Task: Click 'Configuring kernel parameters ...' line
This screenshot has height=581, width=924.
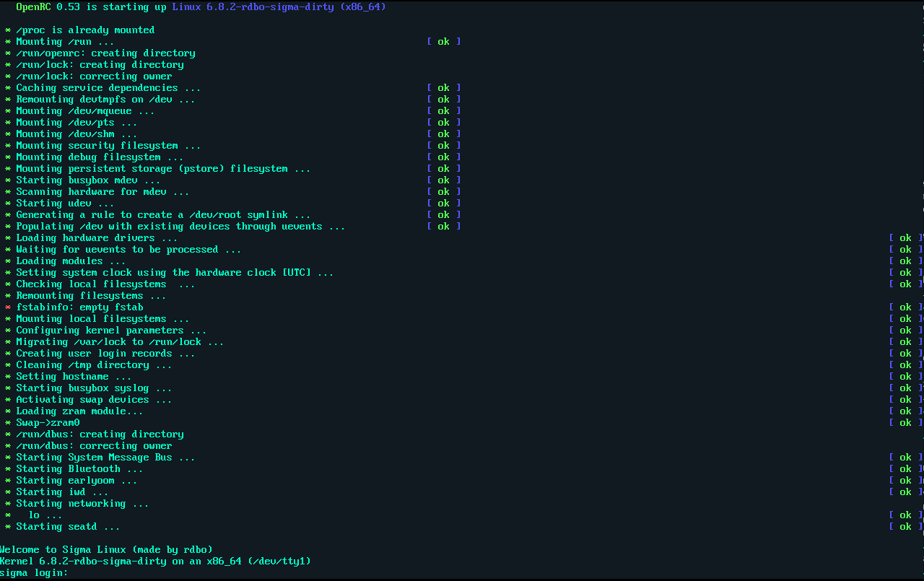Action: tap(111, 331)
